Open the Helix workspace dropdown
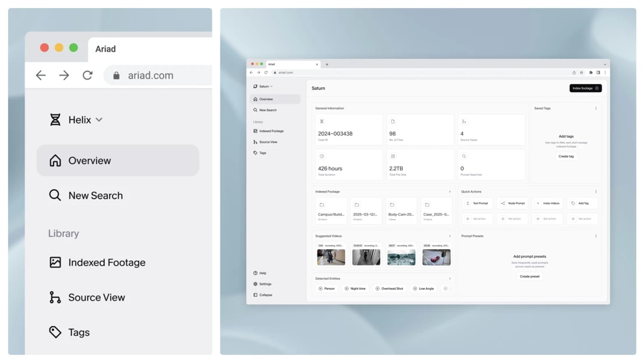This screenshot has height=362, width=644. pyautogui.click(x=76, y=120)
